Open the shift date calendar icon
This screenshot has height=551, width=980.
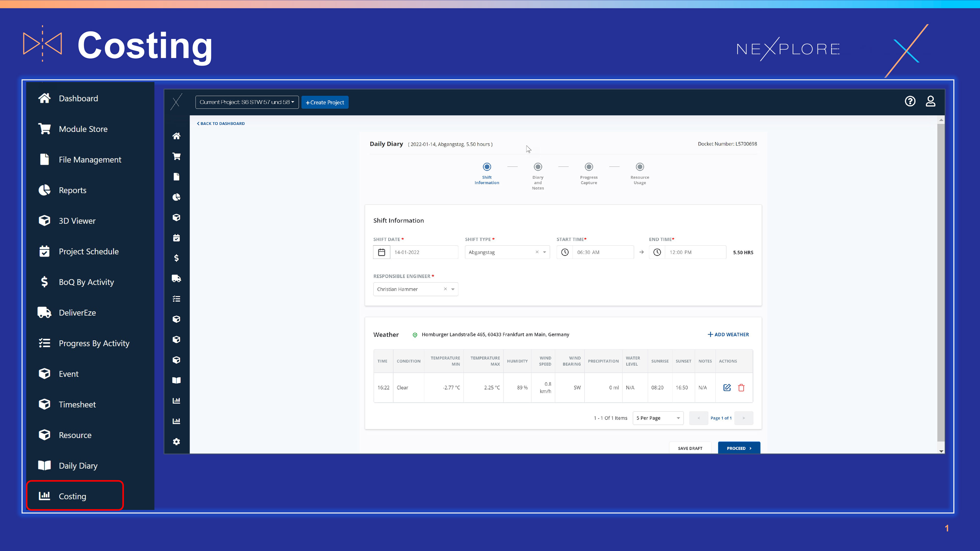tap(382, 252)
